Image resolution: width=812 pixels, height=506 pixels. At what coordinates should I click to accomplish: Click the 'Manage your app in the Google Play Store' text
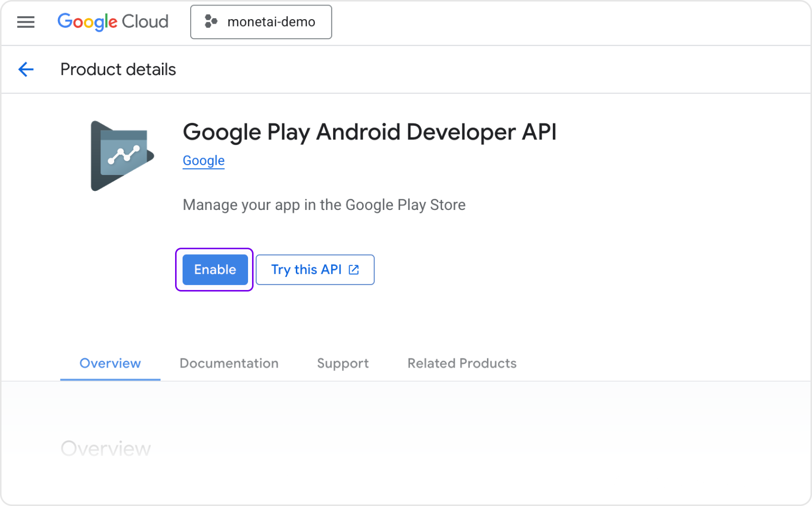(324, 205)
